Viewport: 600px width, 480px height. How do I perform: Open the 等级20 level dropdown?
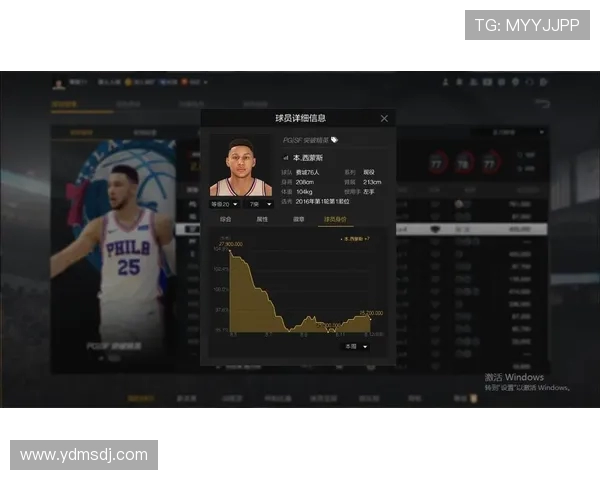coord(225,204)
